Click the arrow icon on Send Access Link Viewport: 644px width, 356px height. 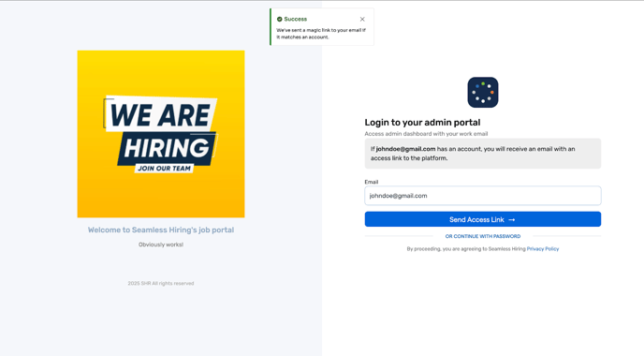coord(511,220)
